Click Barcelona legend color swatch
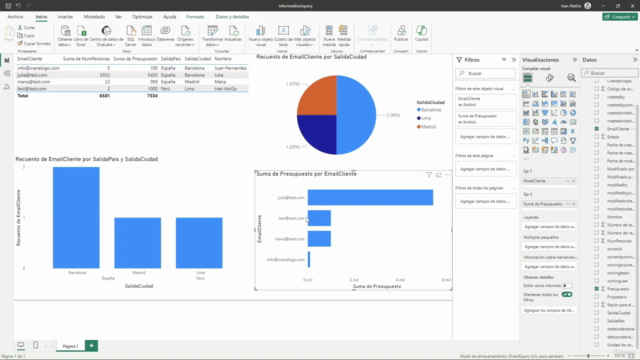 pos(419,110)
